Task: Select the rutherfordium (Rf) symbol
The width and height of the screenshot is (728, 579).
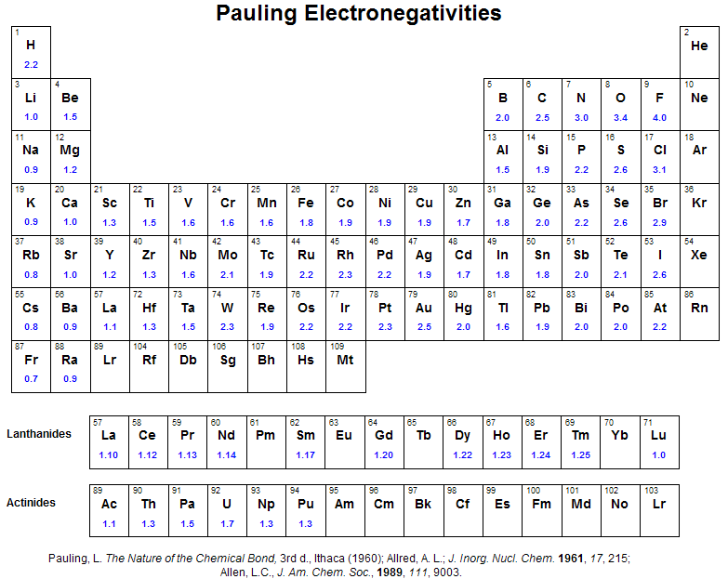Action: click(149, 360)
